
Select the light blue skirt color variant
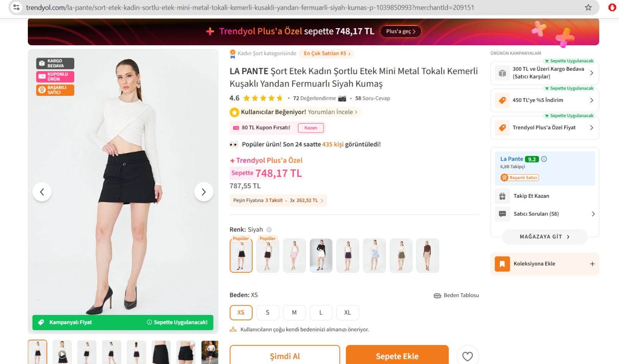coord(374,255)
